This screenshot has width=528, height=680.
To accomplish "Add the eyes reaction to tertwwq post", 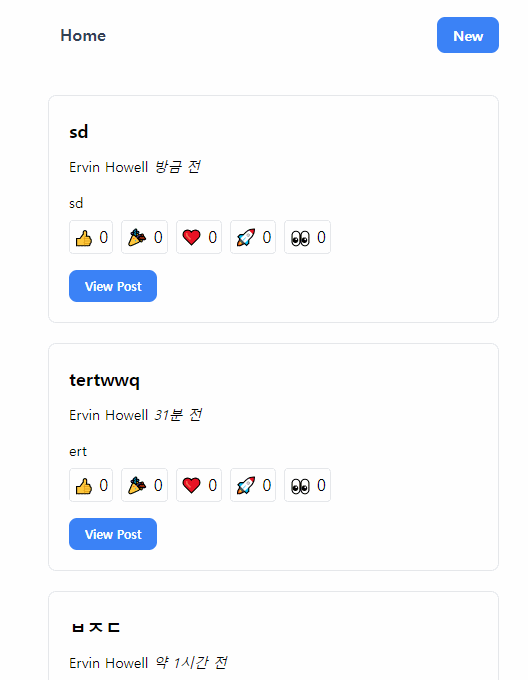I will point(307,485).
